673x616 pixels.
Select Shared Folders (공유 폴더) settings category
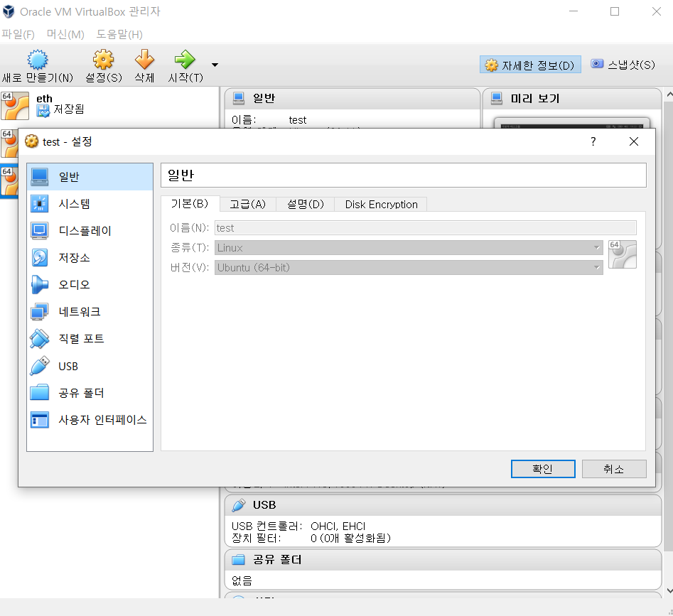click(x=90, y=393)
